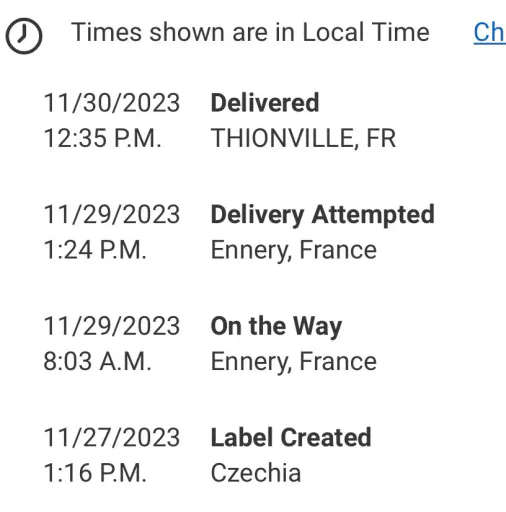The image size is (506, 512).
Task: Open the Delivery Attempted status entry
Action: 323,215
